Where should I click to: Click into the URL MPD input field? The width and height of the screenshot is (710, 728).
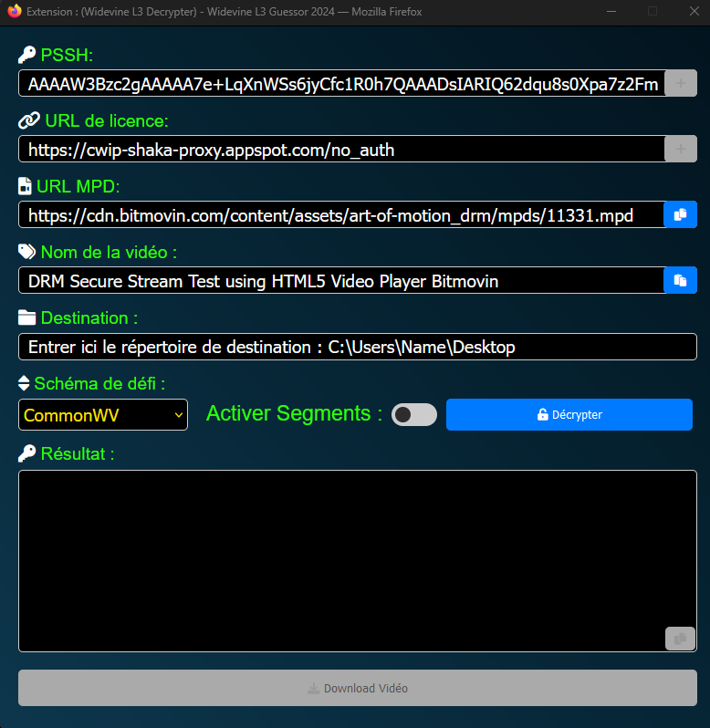tap(341, 214)
